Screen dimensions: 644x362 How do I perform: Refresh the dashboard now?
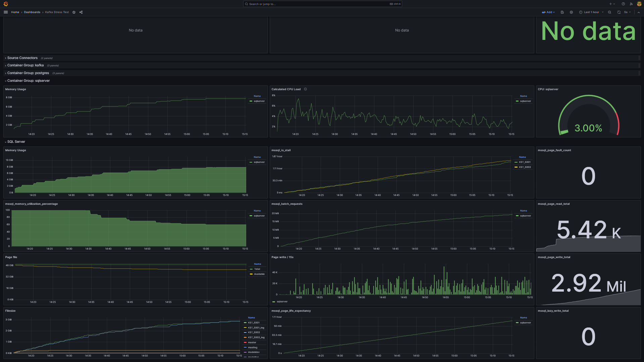coord(619,12)
